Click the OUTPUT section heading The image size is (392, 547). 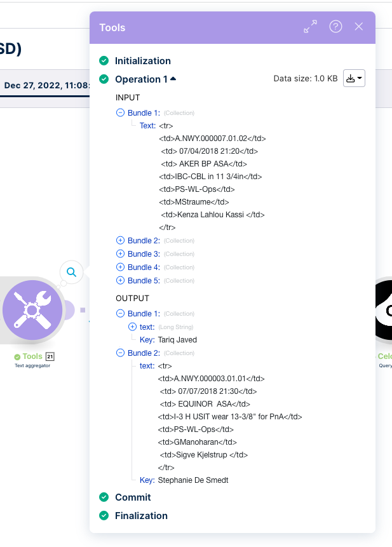tap(133, 298)
